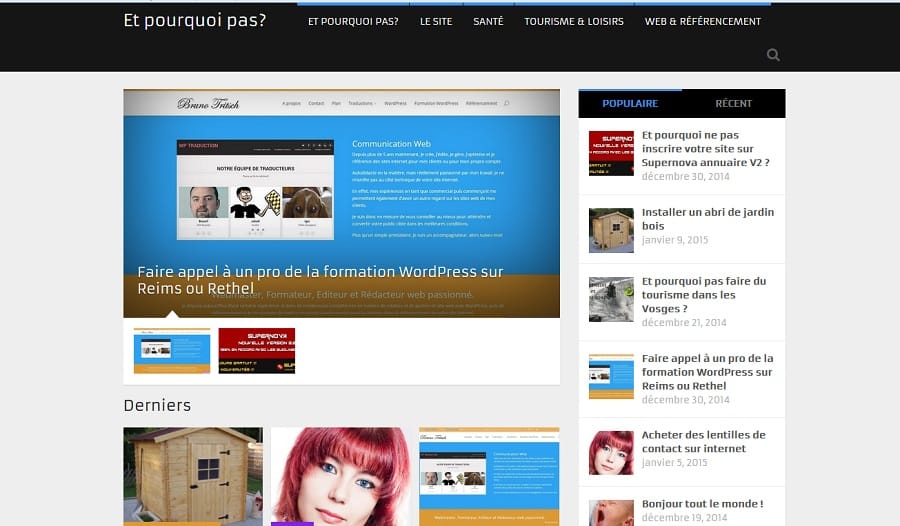Select the first slider thumbnail
Viewport: 900px width, 526px height.
[x=172, y=350]
